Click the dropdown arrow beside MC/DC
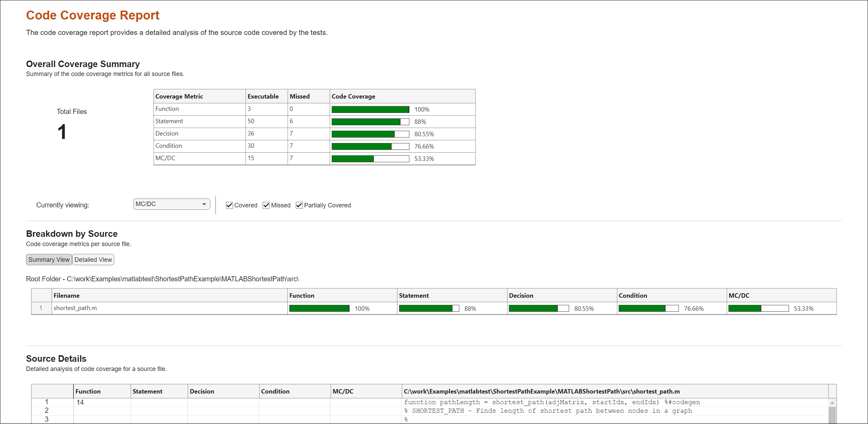This screenshot has height=424, width=868. pyautogui.click(x=204, y=204)
